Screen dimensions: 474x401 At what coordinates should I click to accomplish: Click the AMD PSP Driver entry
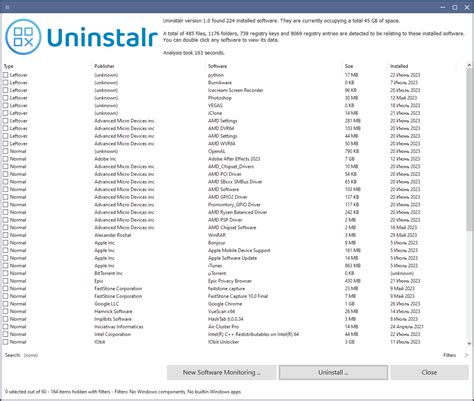[225, 220]
